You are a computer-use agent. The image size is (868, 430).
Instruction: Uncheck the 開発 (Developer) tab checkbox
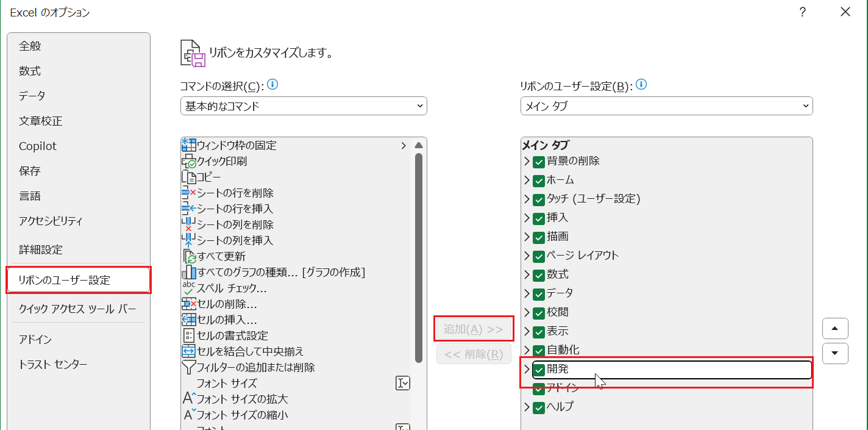(539, 370)
